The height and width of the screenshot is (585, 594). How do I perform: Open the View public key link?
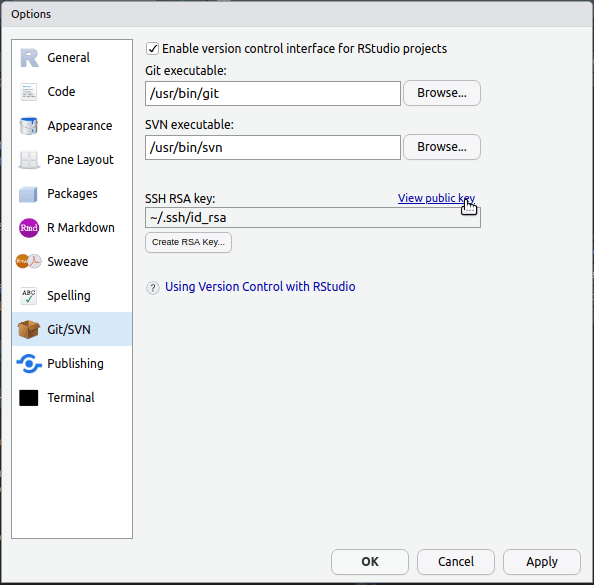tap(436, 198)
